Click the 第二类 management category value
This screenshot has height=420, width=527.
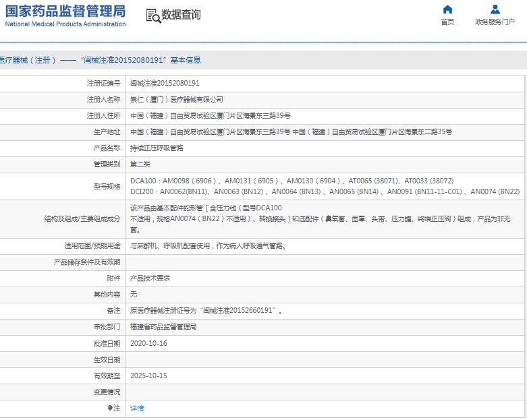point(140,164)
